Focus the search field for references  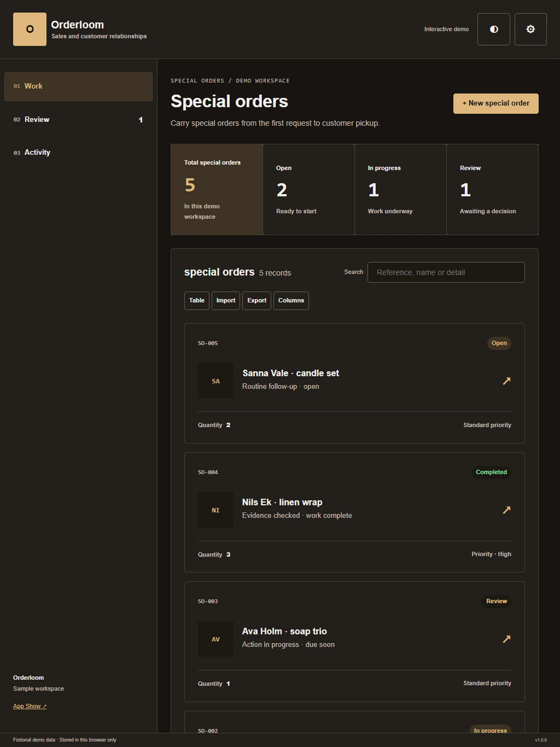[x=446, y=272]
